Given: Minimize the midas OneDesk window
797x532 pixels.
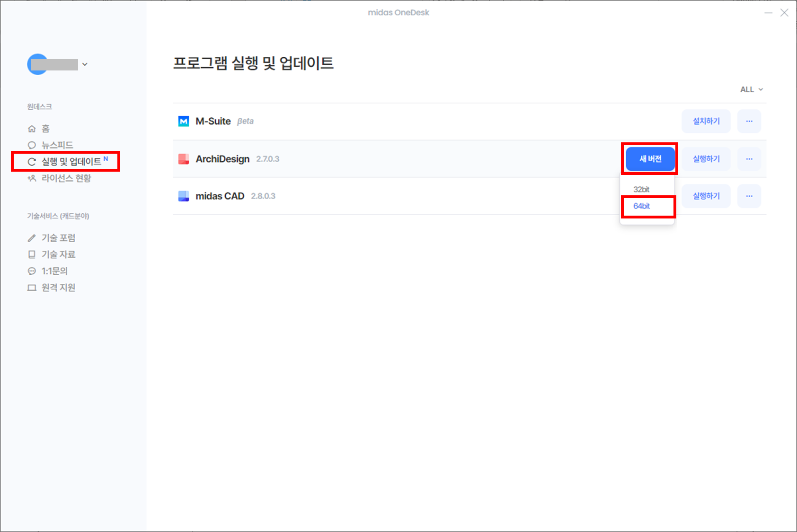Looking at the screenshot, I should click(x=768, y=13).
